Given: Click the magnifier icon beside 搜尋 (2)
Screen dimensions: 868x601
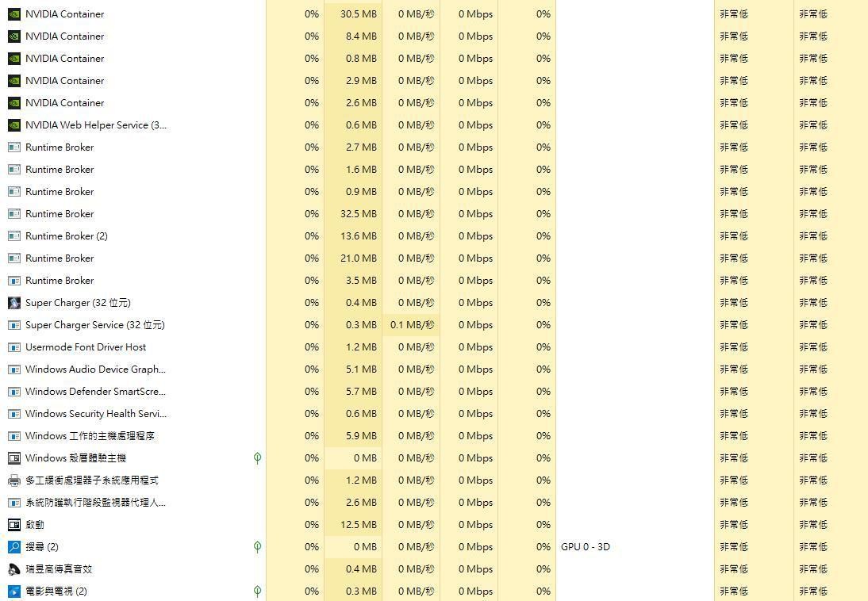Looking at the screenshot, I should click(13, 547).
